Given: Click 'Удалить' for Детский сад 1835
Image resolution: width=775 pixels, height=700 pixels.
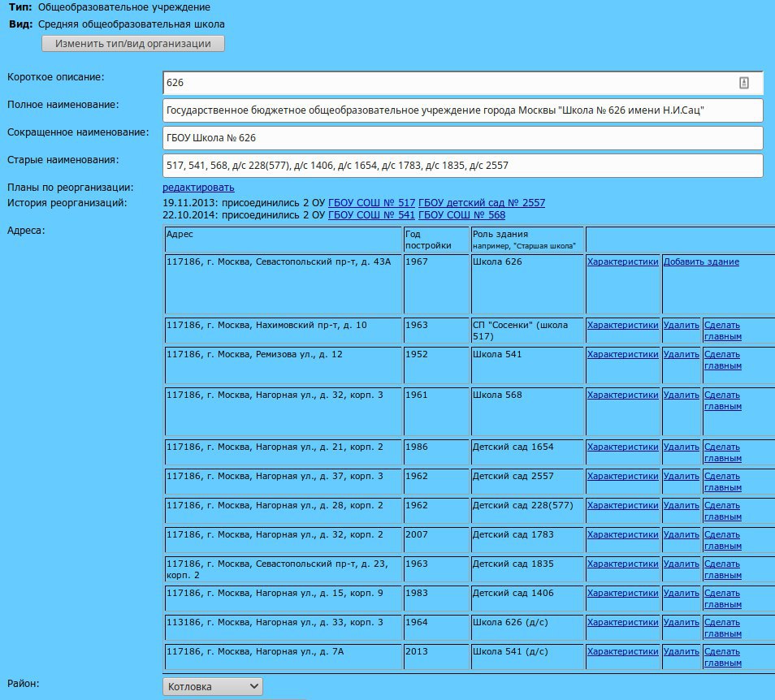Looking at the screenshot, I should 681,563.
